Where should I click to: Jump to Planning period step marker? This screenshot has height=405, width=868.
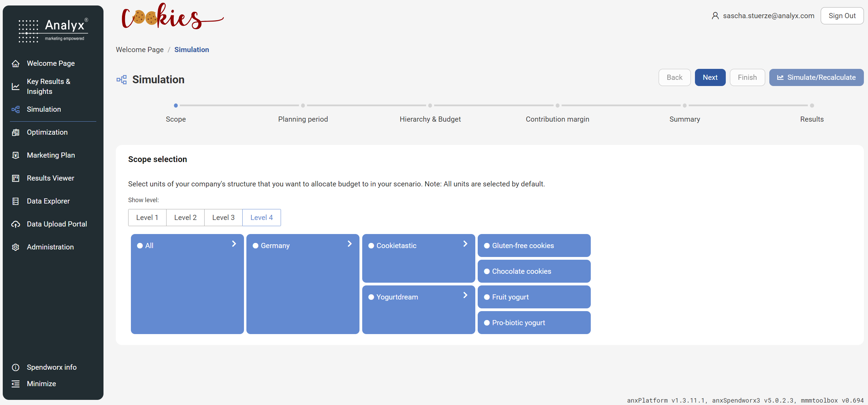303,106
